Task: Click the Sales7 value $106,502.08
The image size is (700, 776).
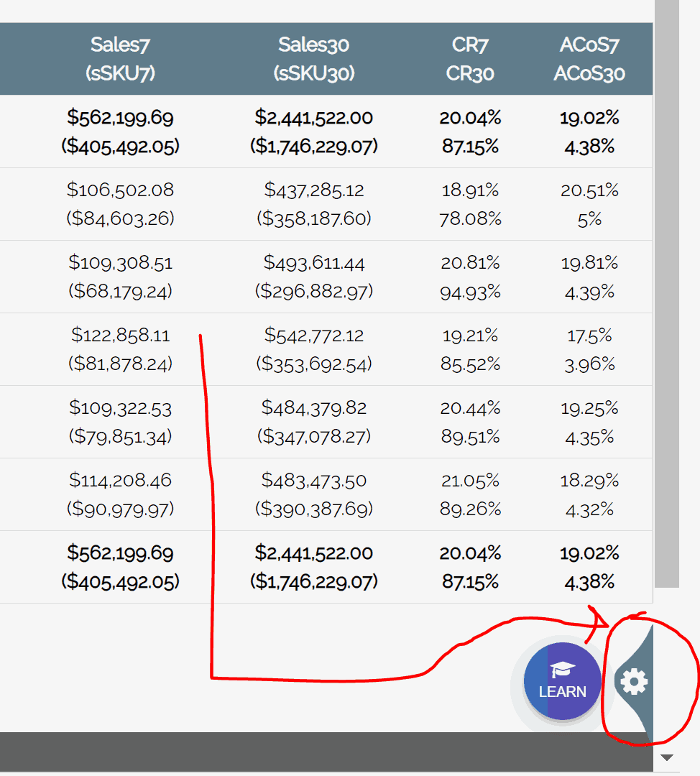Action: coord(119,190)
